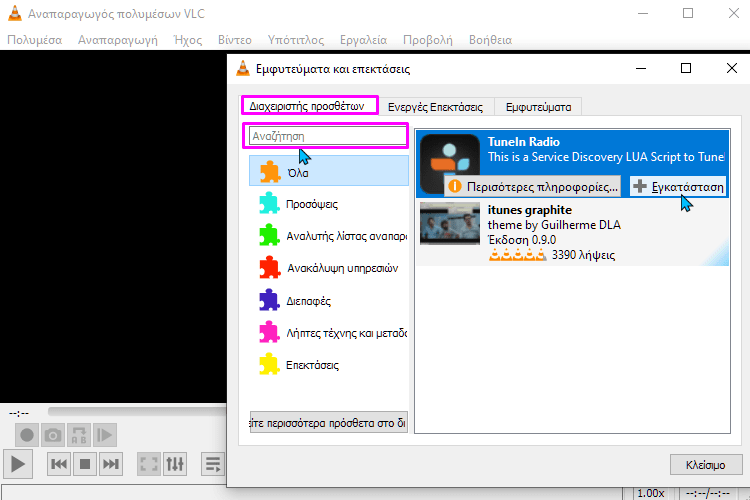The height and width of the screenshot is (500, 750).
Task: Click the cone star rating of itunes graphite
Action: [x=517, y=255]
